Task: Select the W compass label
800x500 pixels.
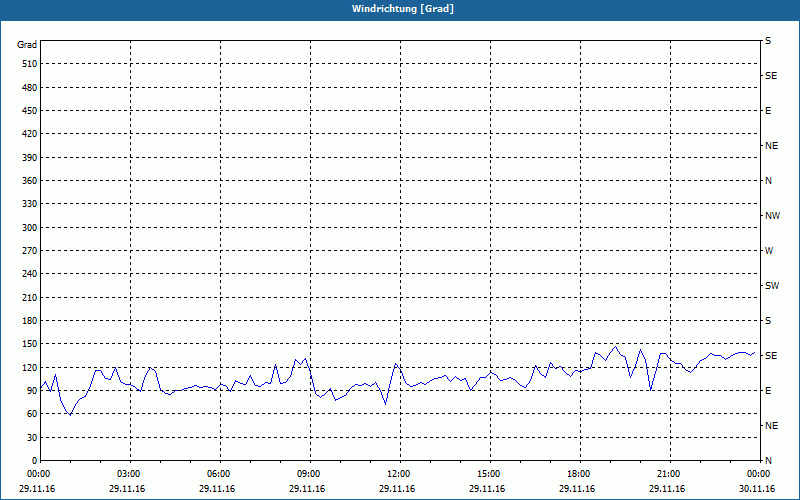Action: coord(769,251)
